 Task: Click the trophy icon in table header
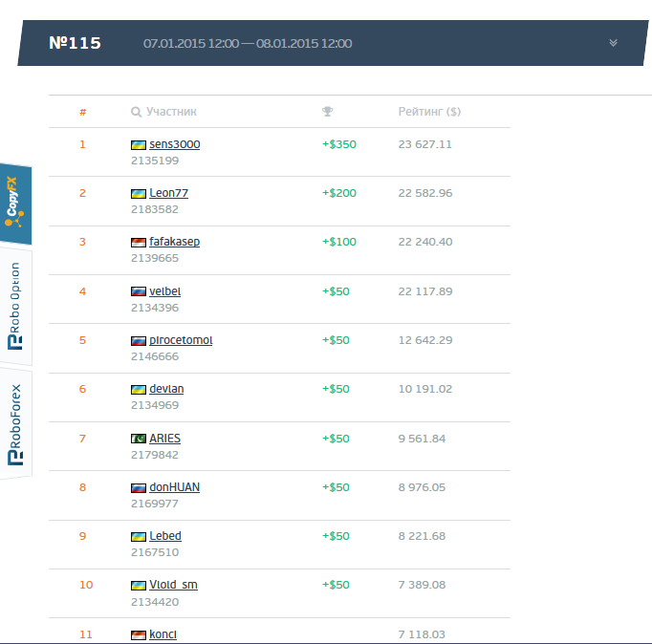[328, 112]
